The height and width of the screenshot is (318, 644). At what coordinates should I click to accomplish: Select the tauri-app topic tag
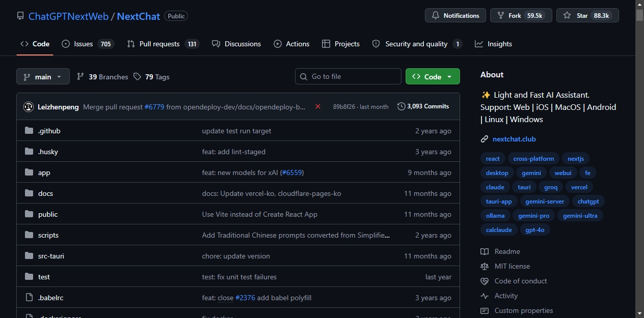499,201
